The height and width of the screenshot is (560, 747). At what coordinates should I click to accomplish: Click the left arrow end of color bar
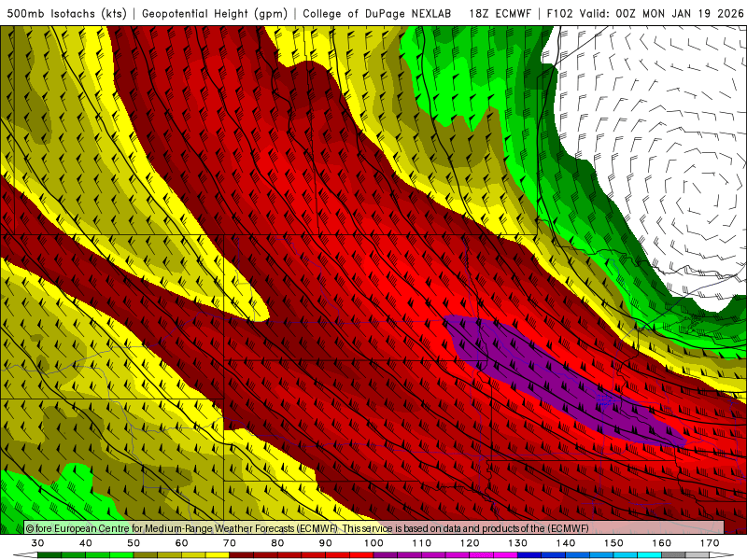pos(25,555)
